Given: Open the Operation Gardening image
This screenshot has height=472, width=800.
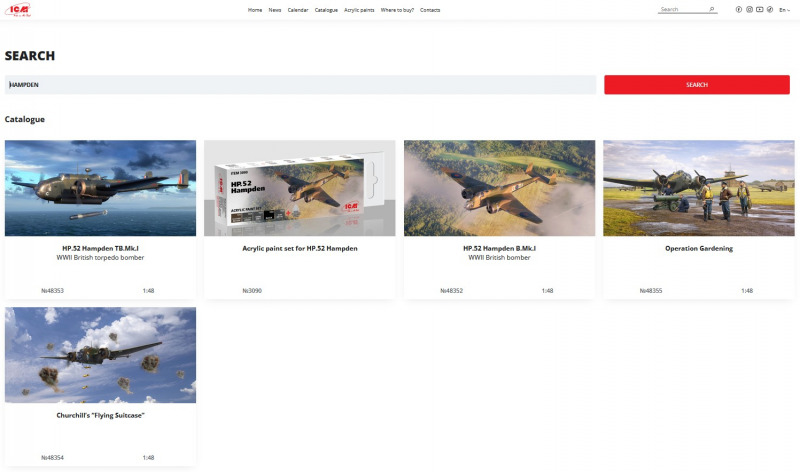Looking at the screenshot, I should point(699,188).
